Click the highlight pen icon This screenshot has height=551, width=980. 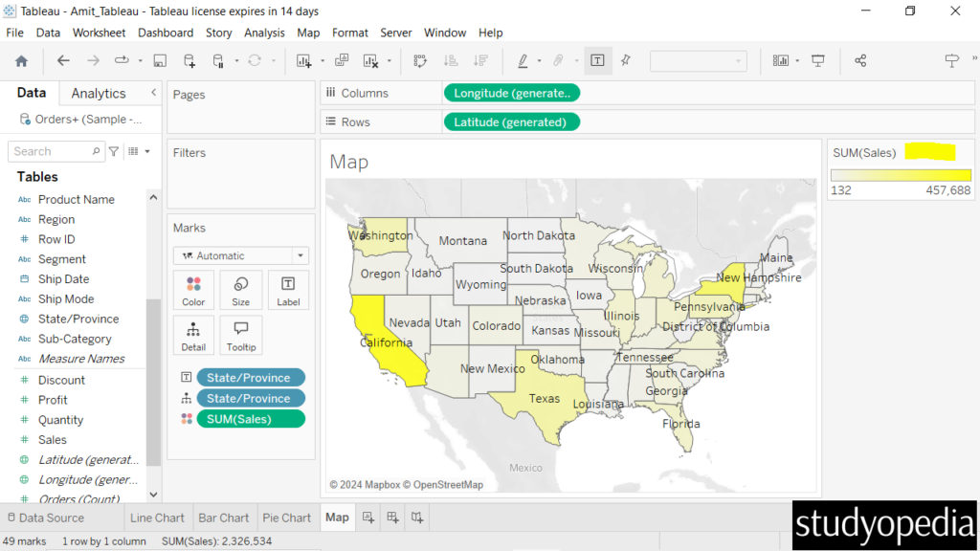tap(523, 60)
